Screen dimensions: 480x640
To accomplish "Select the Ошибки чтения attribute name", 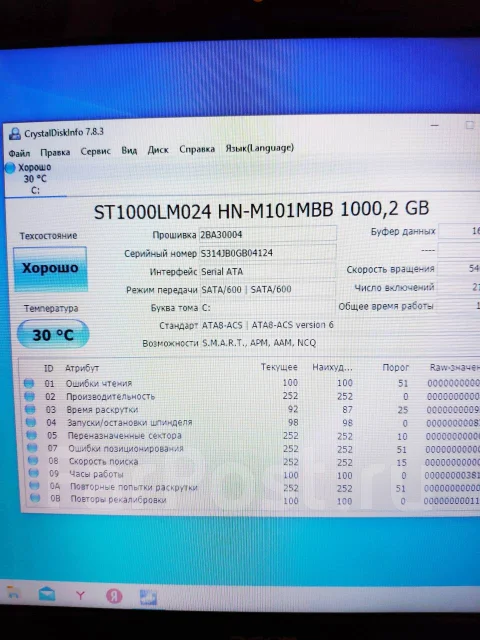I will pos(99,383).
